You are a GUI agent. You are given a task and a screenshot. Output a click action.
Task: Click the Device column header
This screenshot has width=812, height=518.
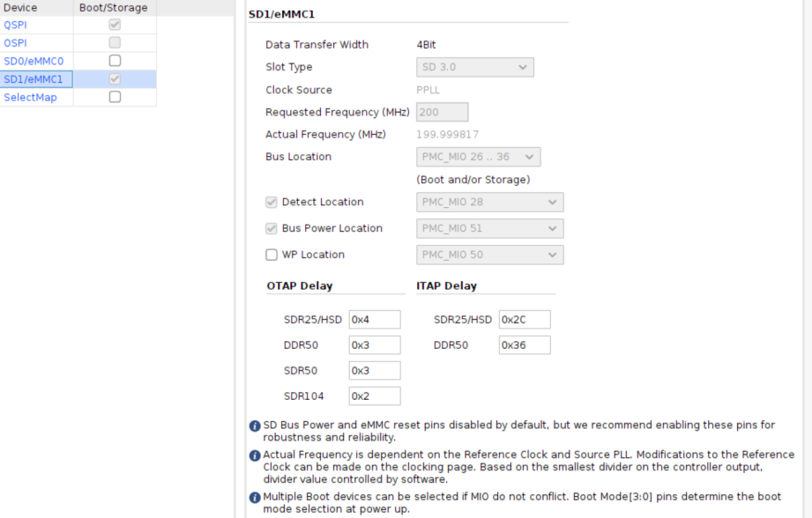coord(36,8)
